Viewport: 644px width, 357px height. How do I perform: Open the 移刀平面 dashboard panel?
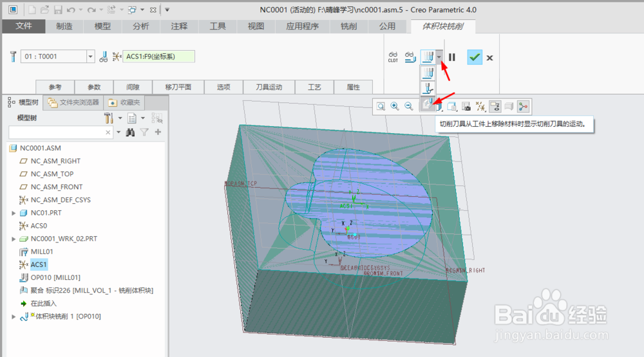pyautogui.click(x=178, y=87)
